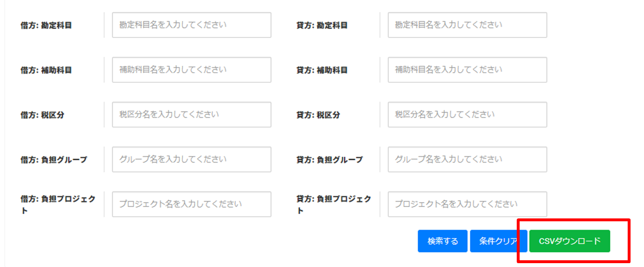
Task: Select the 貸方 税区分 input field
Action: [467, 114]
